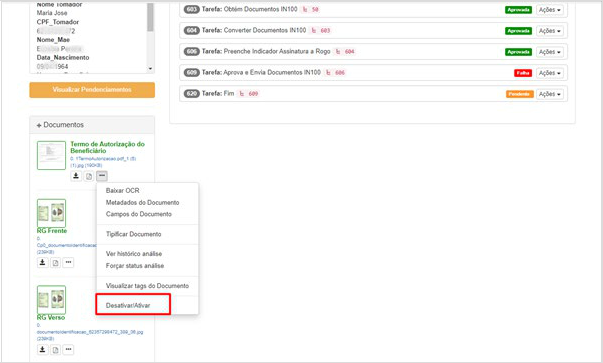This screenshot has height=363, width=603.
Task: Click the data panel vertical scrollbar thumb
Action: click(150, 17)
